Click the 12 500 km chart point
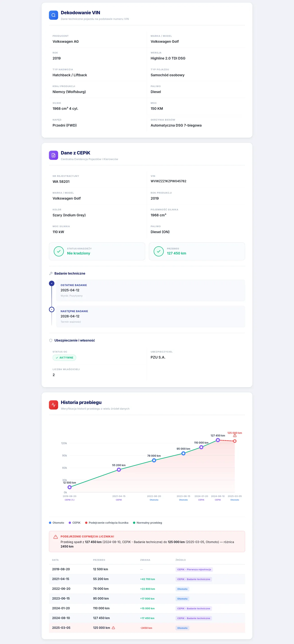Screen dimensions: 294x644 pyautogui.click(x=69, y=487)
